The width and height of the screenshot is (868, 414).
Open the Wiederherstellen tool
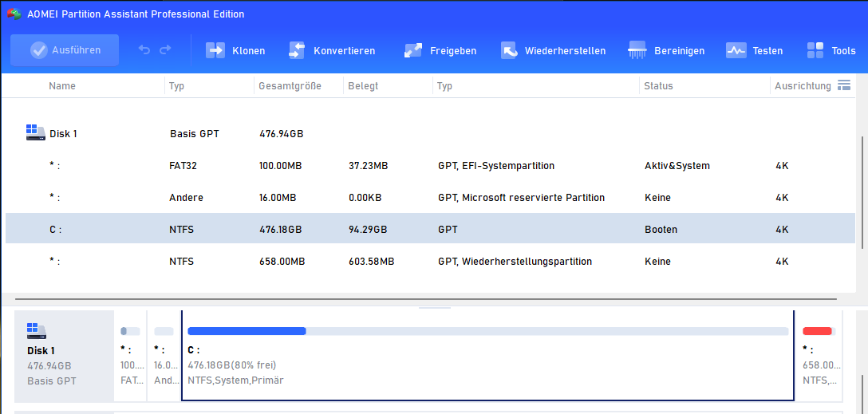553,51
